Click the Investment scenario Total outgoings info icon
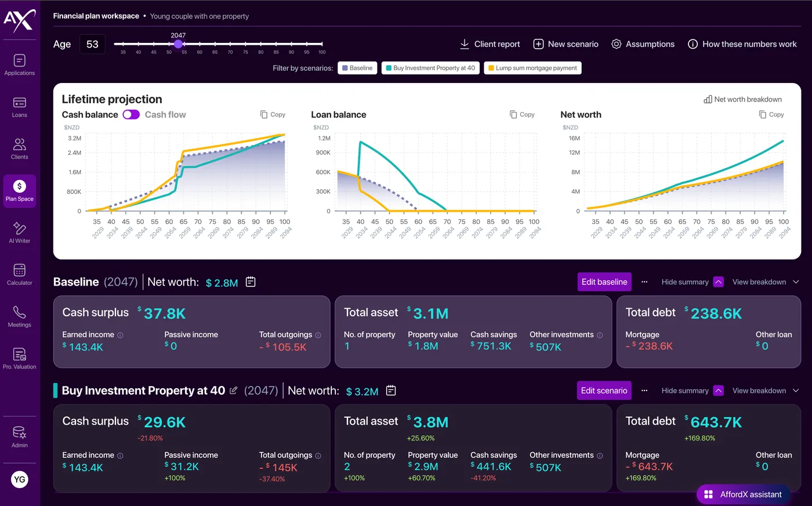Viewport: 812px width, 506px height. (x=318, y=456)
